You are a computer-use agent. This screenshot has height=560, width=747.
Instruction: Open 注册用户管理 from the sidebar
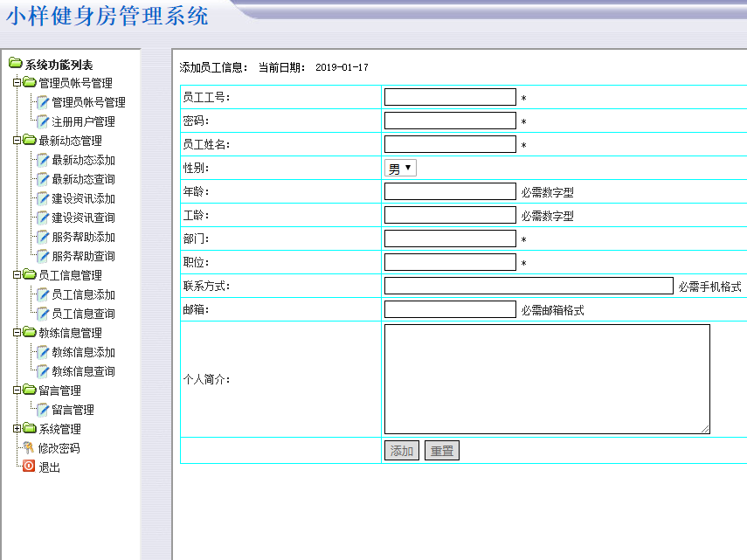(83, 121)
